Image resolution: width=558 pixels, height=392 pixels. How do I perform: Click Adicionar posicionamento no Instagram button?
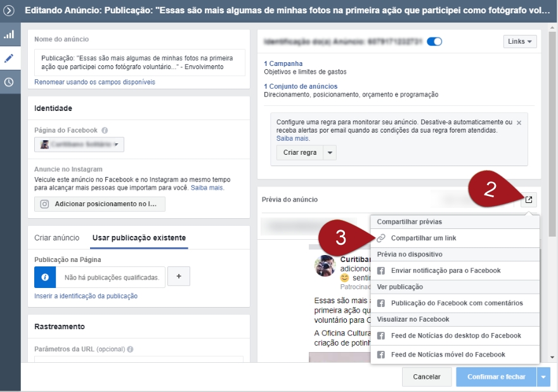(100, 204)
